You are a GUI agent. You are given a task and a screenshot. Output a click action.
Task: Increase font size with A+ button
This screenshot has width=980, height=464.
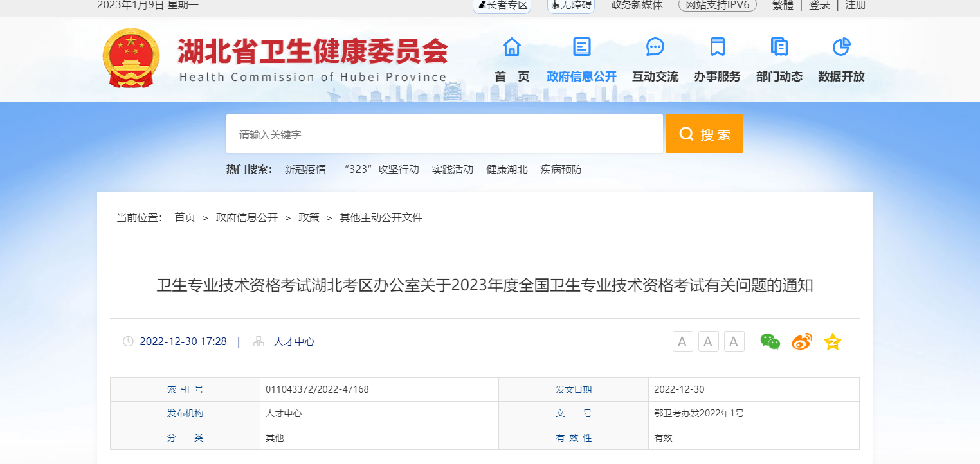pos(683,341)
